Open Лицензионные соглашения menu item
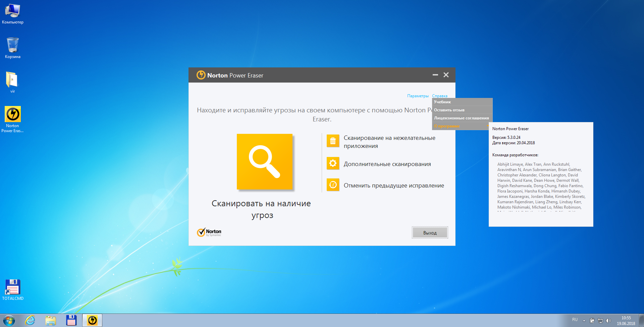The height and width of the screenshot is (327, 644). coord(462,118)
